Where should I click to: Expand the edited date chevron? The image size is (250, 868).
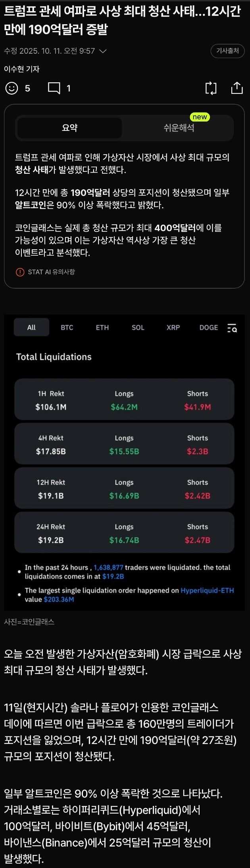pos(103,51)
